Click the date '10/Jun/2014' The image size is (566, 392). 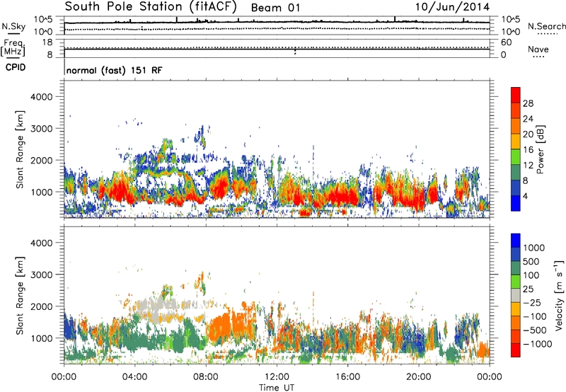[x=452, y=7]
